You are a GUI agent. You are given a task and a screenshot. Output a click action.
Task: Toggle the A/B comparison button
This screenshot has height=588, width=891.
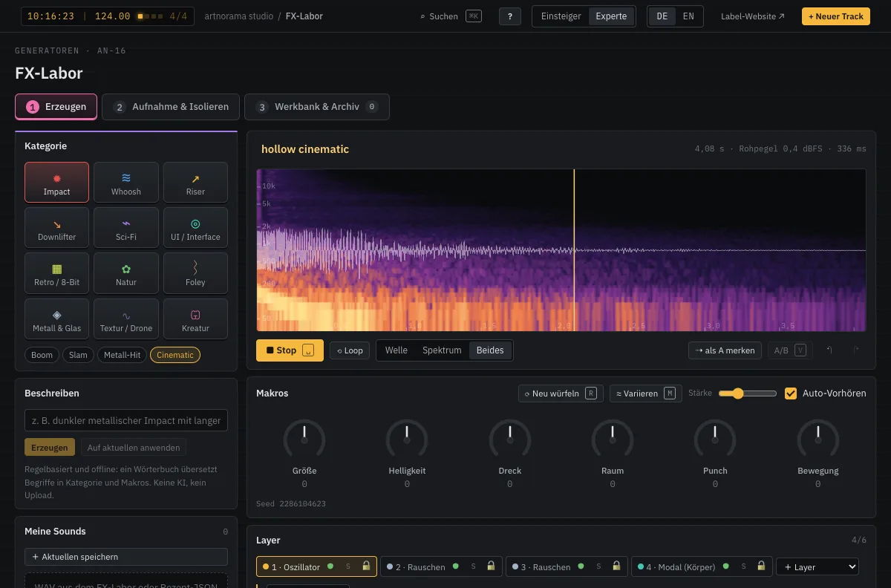coord(790,350)
